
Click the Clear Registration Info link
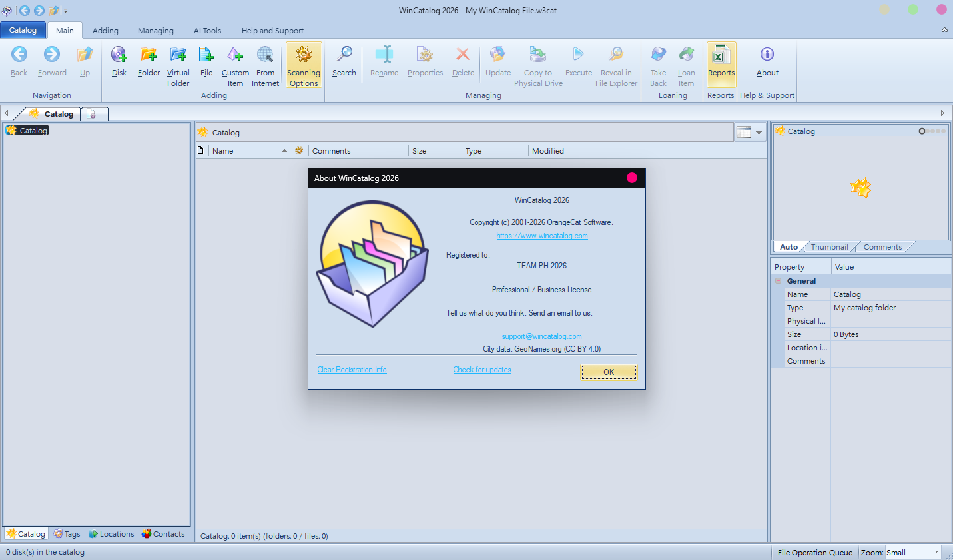click(x=352, y=370)
